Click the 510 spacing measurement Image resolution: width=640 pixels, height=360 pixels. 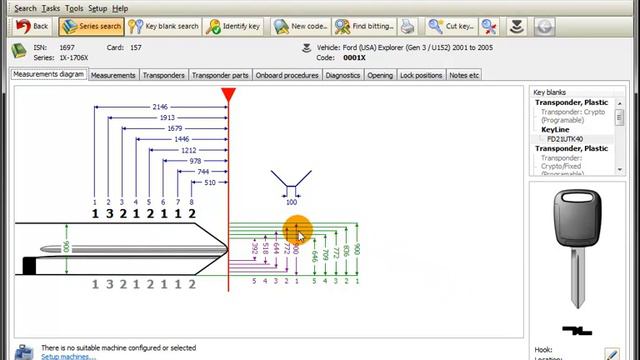(x=210, y=183)
